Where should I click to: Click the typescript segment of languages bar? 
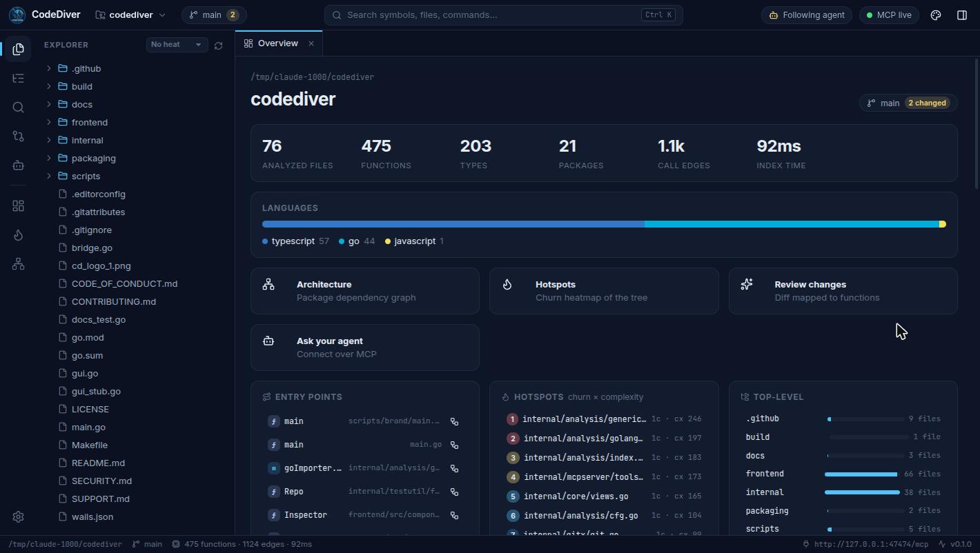453,224
